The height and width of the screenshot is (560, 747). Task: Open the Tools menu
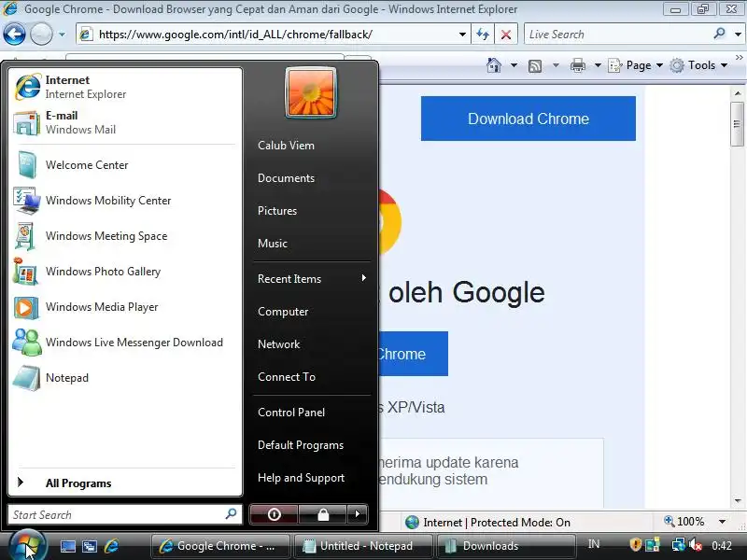698,65
